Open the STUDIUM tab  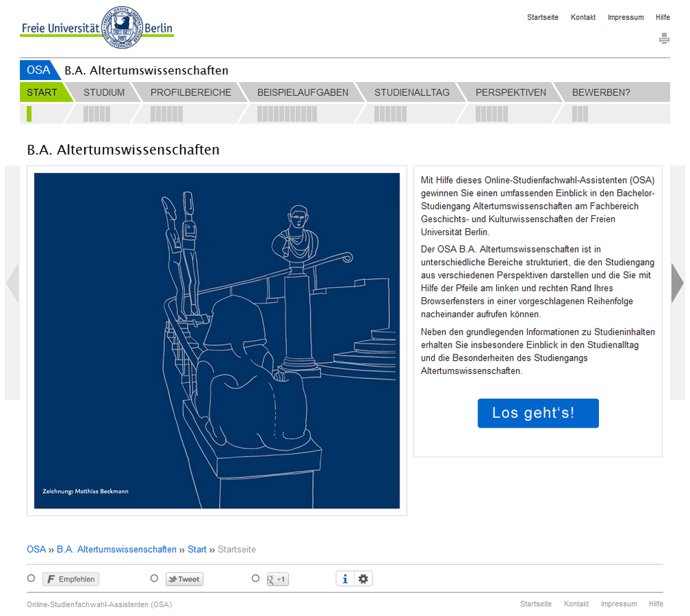[x=104, y=92]
